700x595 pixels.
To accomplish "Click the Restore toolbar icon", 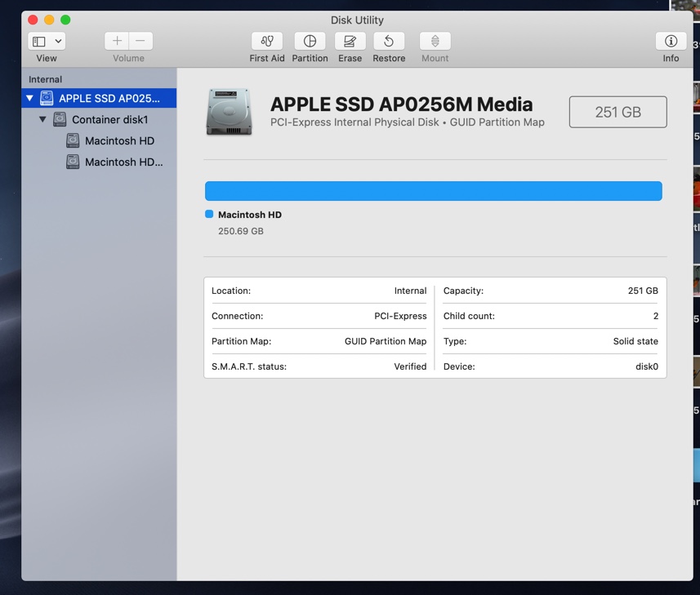I will pyautogui.click(x=389, y=41).
